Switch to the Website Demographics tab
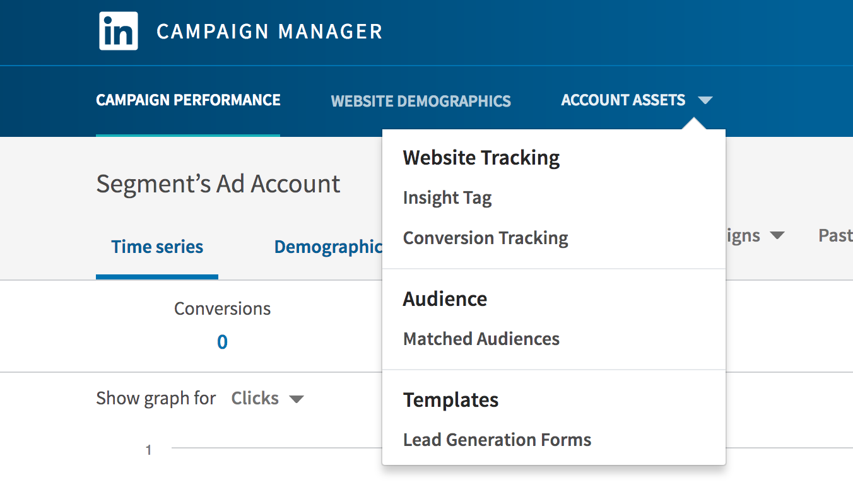 point(421,100)
